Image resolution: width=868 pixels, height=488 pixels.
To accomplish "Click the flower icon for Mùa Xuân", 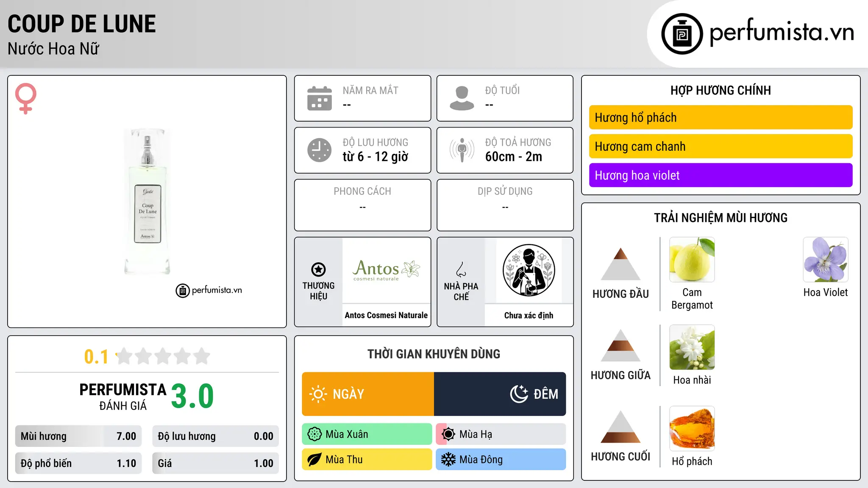I will (x=314, y=434).
